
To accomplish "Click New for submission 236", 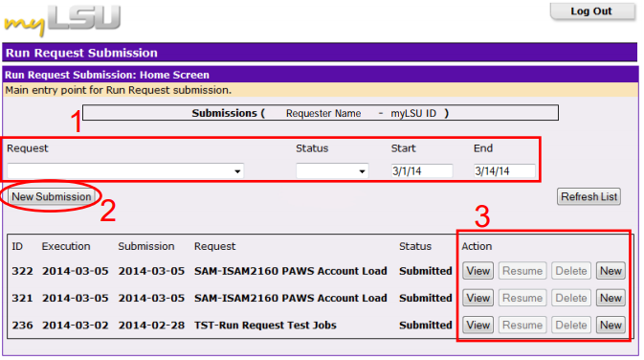I will 611,326.
